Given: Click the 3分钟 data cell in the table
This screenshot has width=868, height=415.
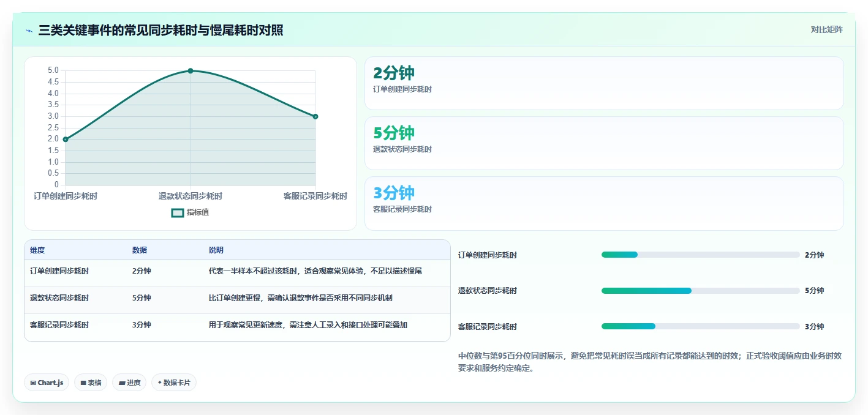Looking at the screenshot, I should pos(142,325).
